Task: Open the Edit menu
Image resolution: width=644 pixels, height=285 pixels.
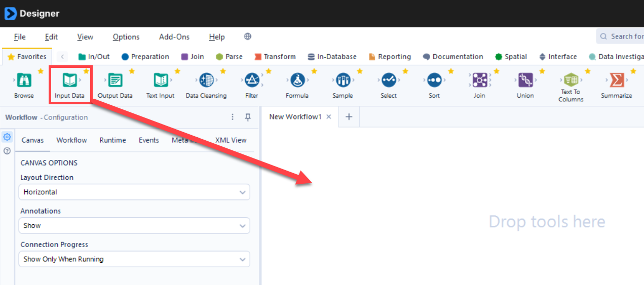Action: pyautogui.click(x=51, y=36)
